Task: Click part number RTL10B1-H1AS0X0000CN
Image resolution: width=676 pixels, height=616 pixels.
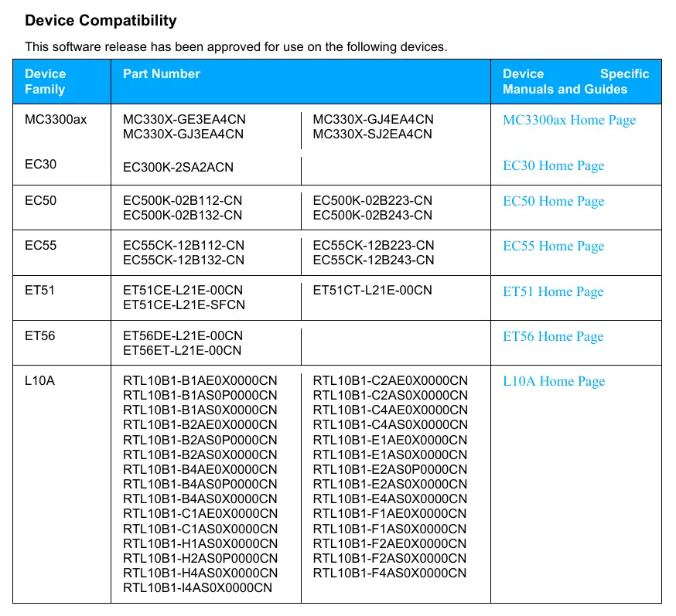Action: point(200,543)
